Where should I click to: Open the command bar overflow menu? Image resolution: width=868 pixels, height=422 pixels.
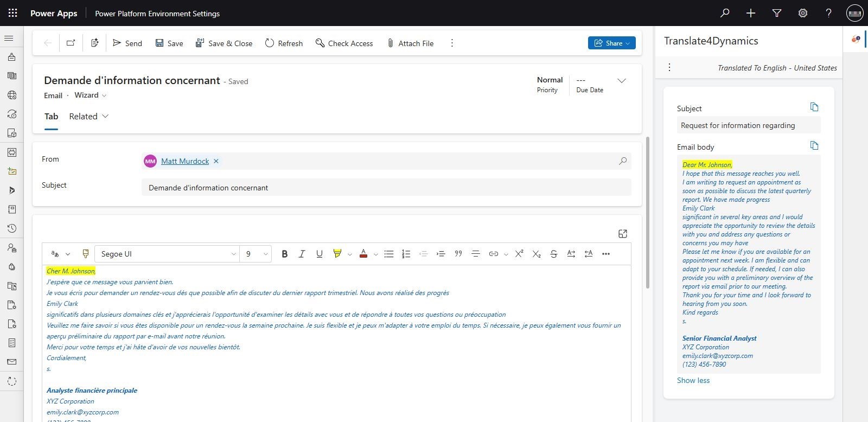click(452, 43)
